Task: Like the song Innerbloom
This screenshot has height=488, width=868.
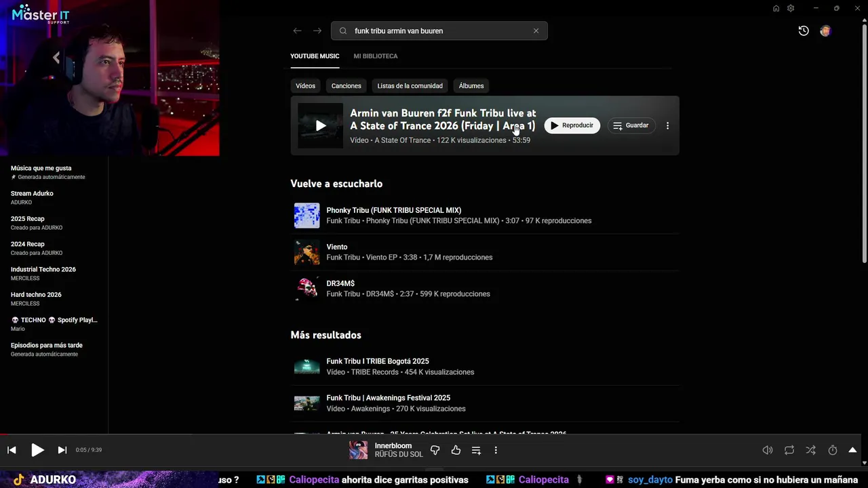Action: [x=456, y=450]
